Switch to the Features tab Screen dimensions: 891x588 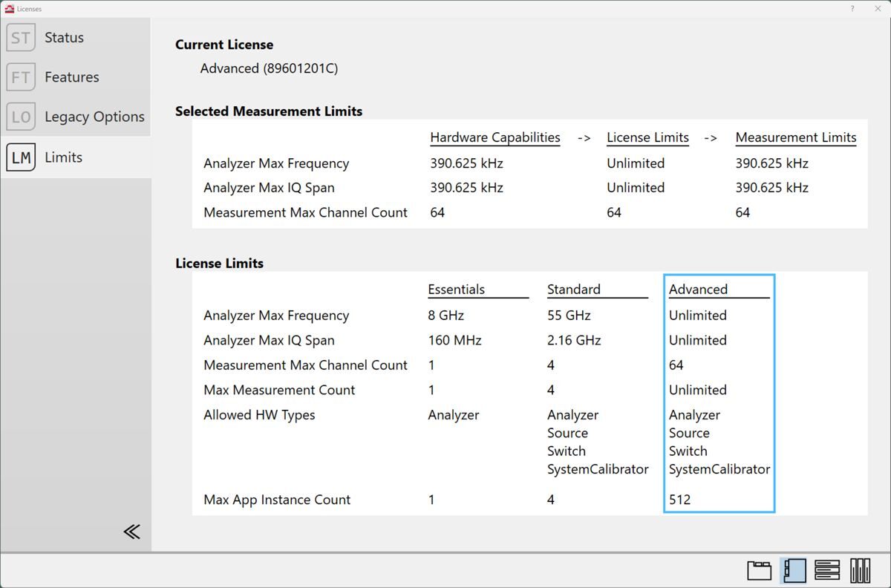(76, 77)
